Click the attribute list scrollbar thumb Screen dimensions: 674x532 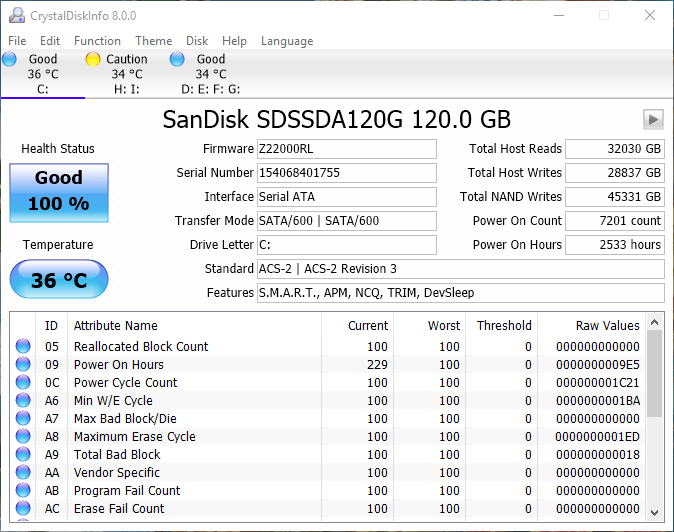tap(654, 374)
